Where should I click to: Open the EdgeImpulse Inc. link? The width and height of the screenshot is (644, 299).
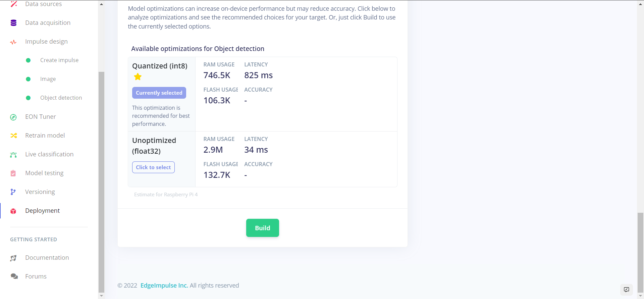(x=164, y=286)
